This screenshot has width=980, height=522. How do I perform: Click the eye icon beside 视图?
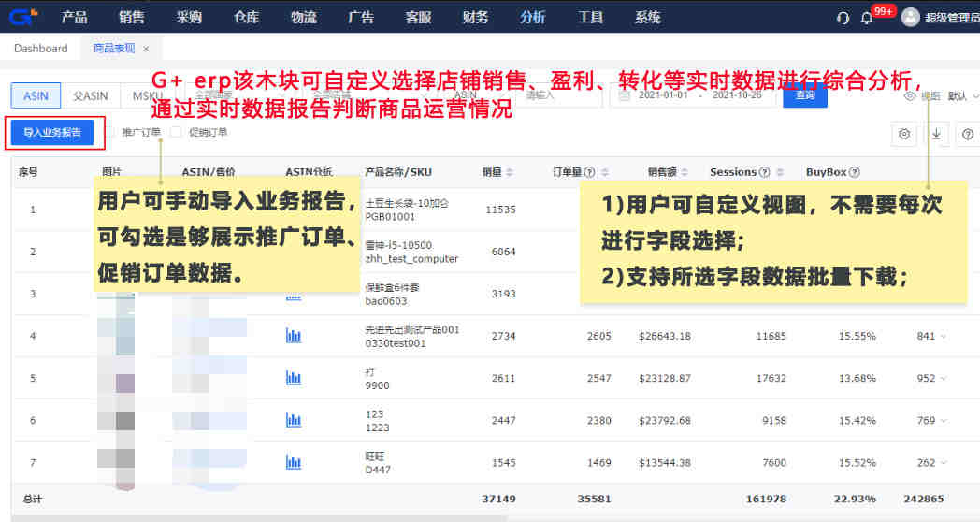(909, 95)
